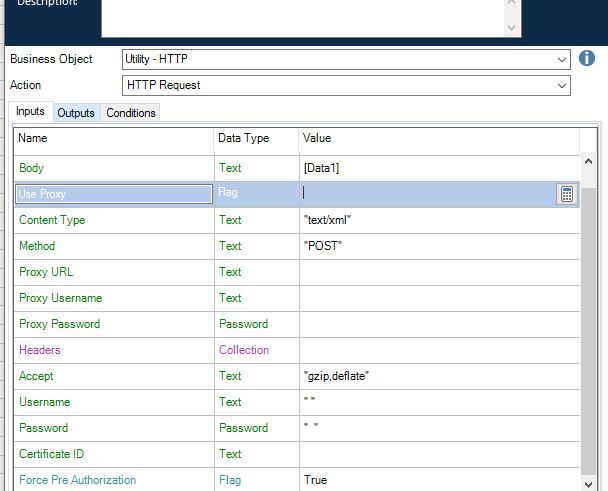Select the Method row name
Screen dimensions: 608x491
click(37, 246)
